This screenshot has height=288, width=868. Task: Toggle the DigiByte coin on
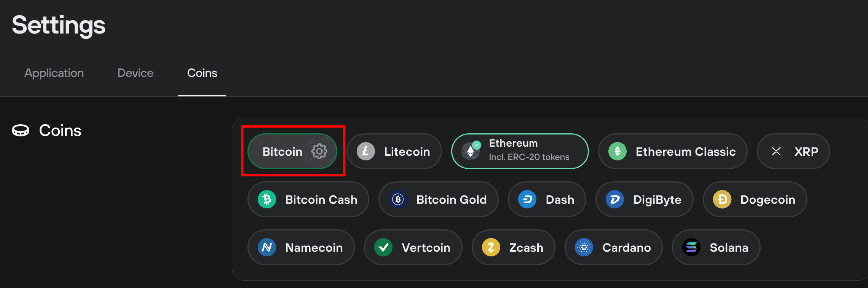(644, 199)
